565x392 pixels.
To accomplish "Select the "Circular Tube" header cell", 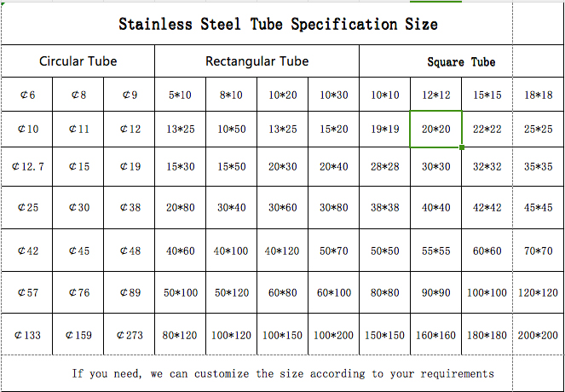I will [x=78, y=61].
